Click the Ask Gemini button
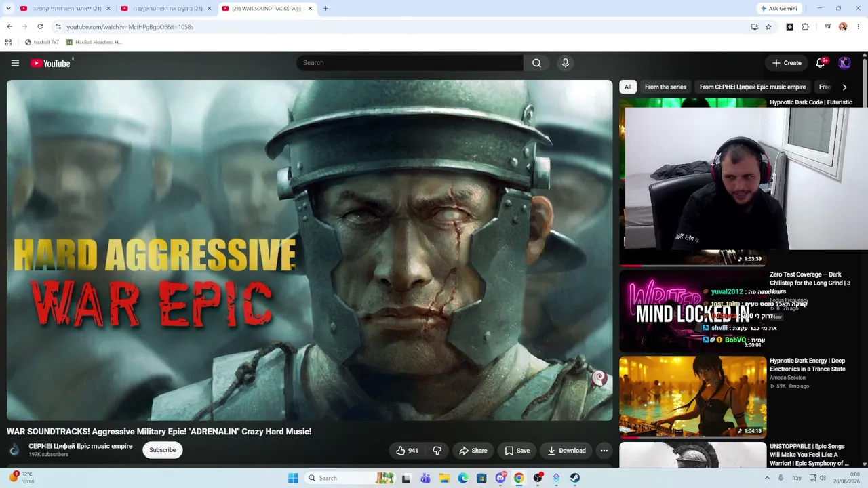 pyautogui.click(x=779, y=9)
